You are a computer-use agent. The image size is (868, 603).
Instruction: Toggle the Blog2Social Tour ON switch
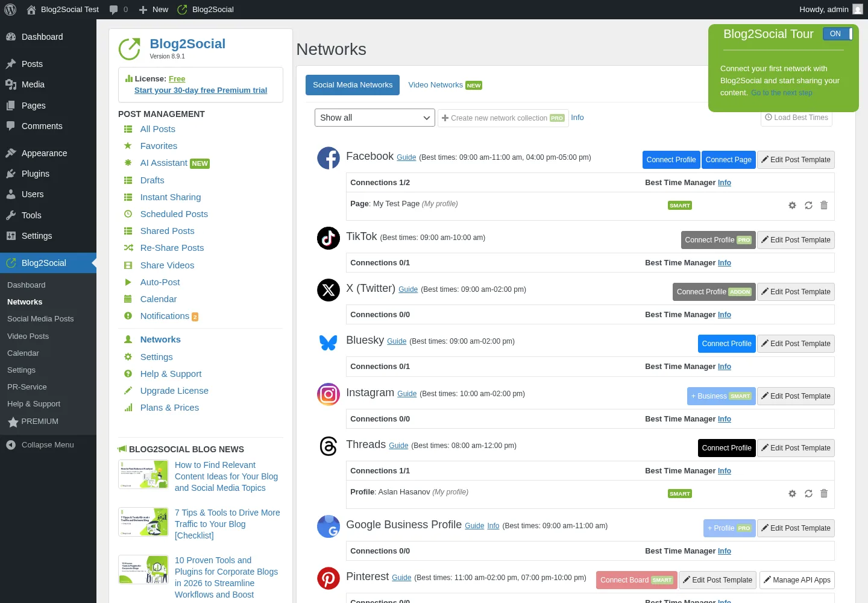838,34
